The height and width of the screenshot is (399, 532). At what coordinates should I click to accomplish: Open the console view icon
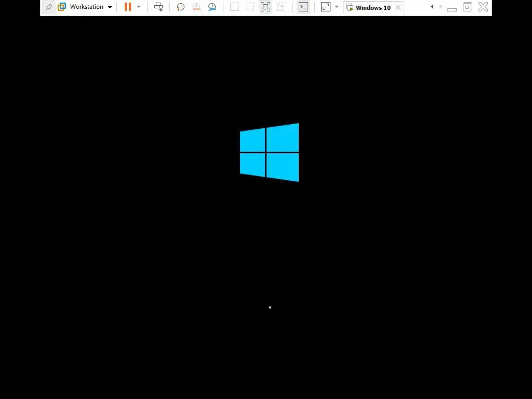(303, 7)
